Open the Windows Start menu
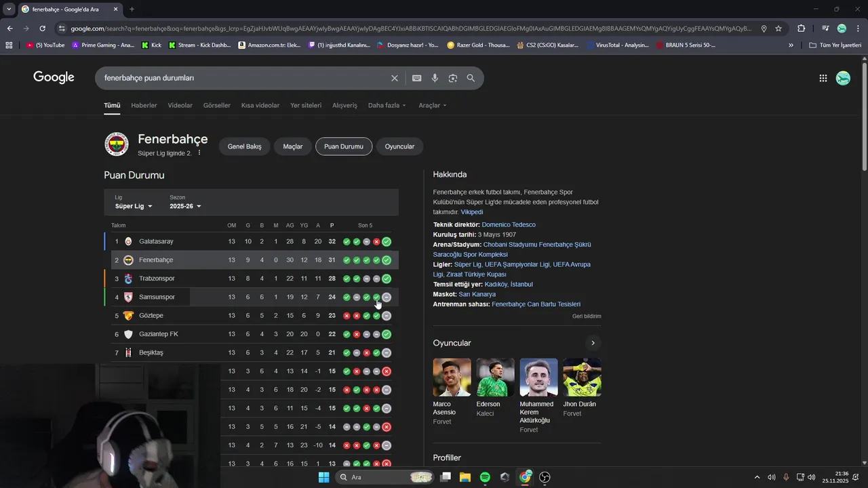Image resolution: width=868 pixels, height=488 pixels. [323, 477]
